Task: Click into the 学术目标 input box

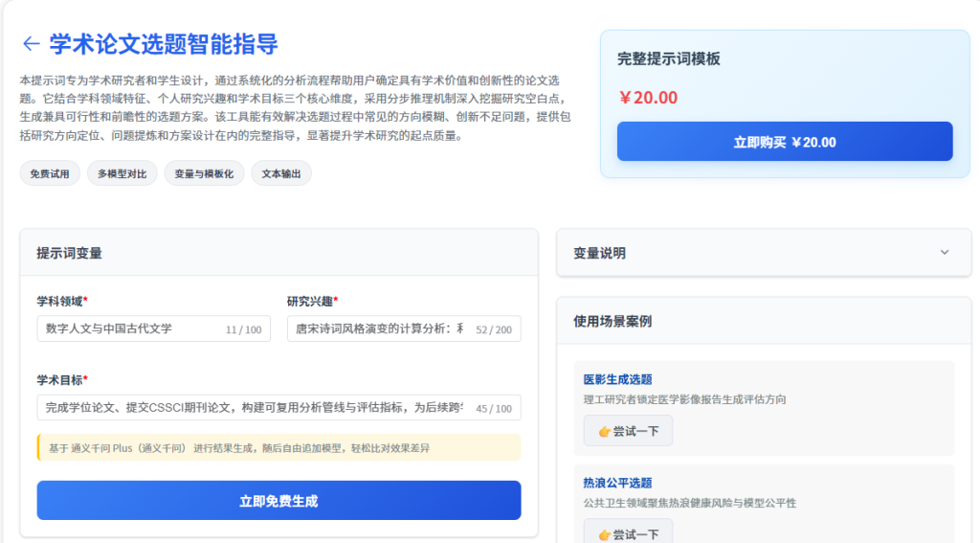Action: pos(254,408)
